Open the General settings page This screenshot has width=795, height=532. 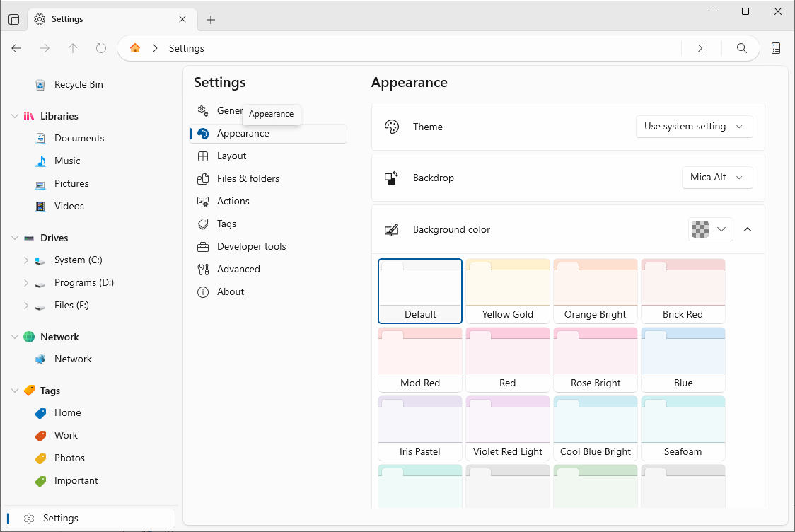point(268,110)
